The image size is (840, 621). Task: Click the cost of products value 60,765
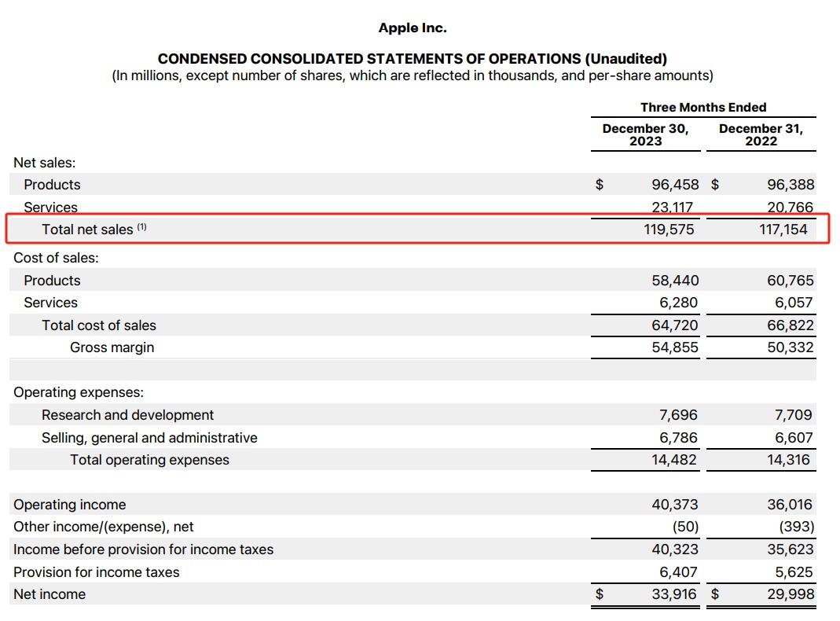(790, 280)
